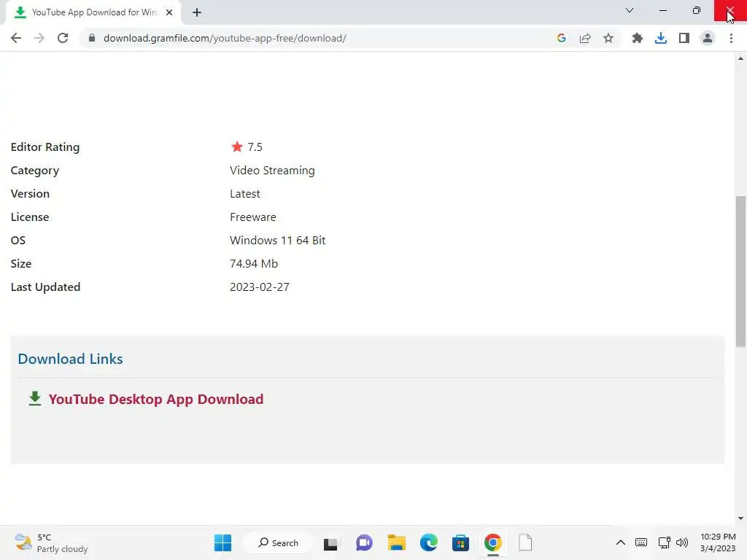Show Chrome downloads panel
747x560 pixels.
661,38
